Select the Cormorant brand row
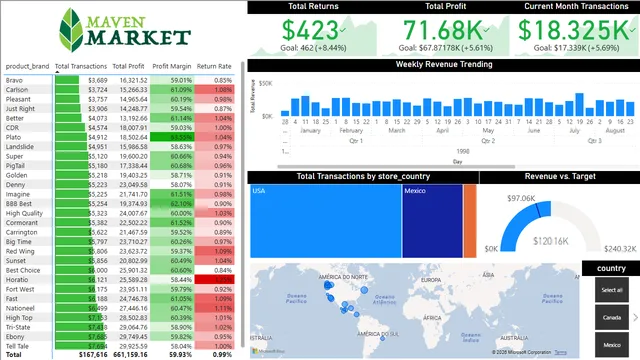This screenshot has height=360, width=640. [x=120, y=222]
